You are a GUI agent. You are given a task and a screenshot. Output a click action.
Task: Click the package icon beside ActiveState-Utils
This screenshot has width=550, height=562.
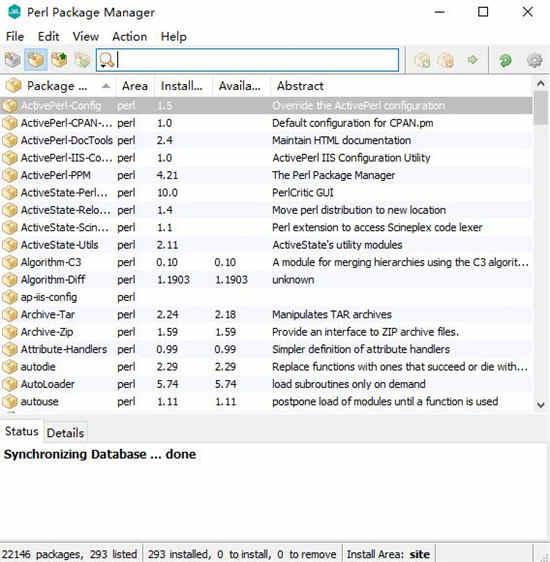[10, 245]
